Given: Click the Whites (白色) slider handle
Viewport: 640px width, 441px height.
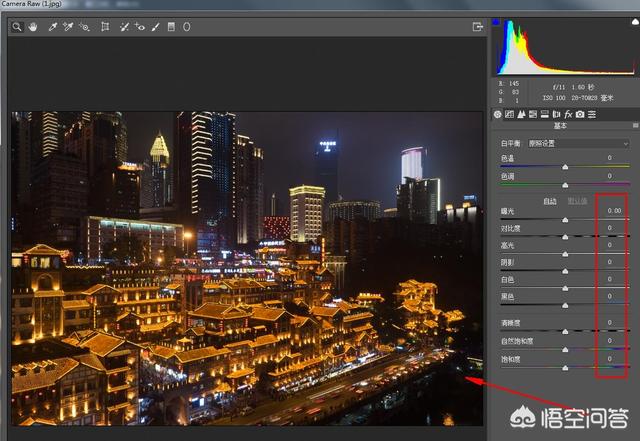Looking at the screenshot, I should tap(565, 289).
